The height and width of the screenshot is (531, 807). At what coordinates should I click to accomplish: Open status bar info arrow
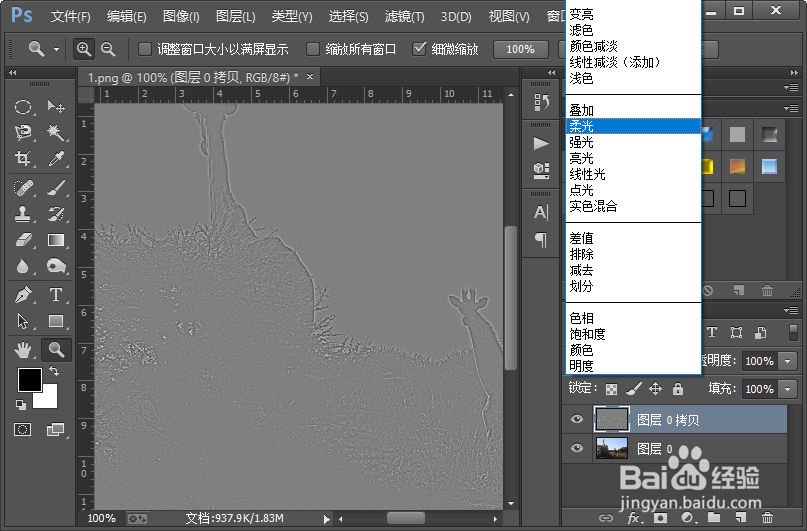326,519
